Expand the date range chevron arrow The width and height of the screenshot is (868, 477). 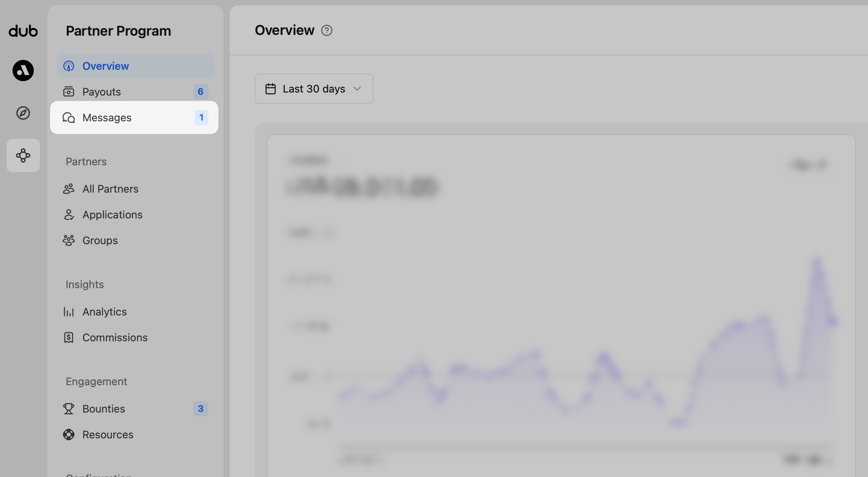pos(357,89)
